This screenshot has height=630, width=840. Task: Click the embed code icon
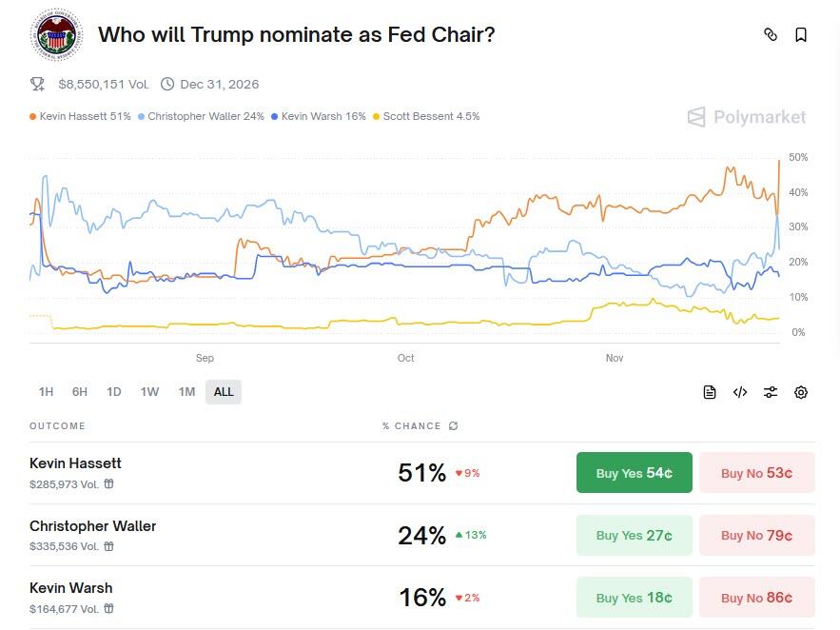click(740, 392)
